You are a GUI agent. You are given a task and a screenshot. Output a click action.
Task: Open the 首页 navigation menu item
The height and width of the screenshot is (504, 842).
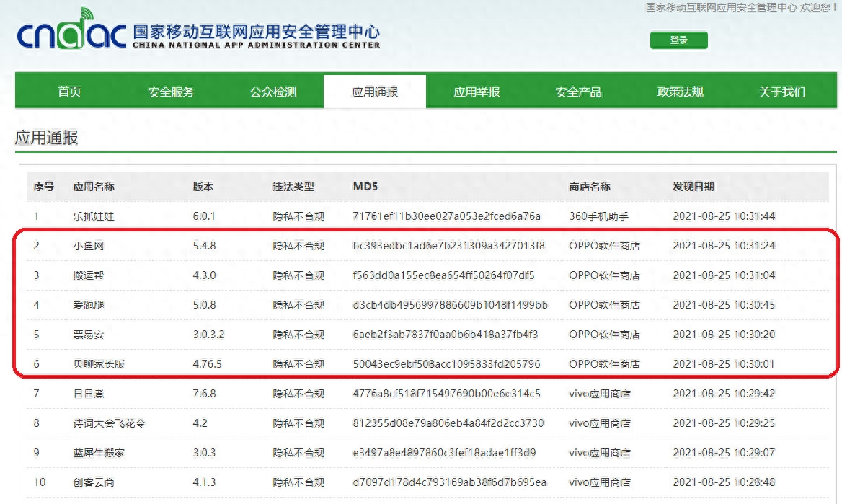68,91
